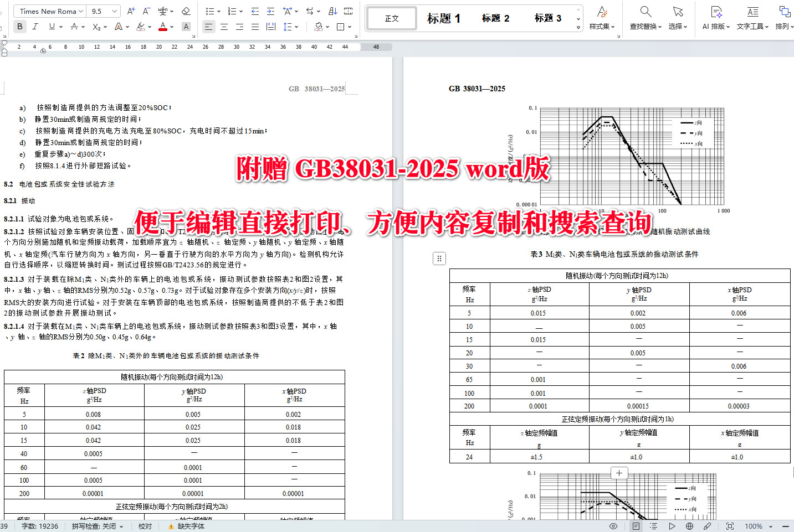
Task: Click the 缺失字体 missing fonts warning
Action: click(x=188, y=526)
